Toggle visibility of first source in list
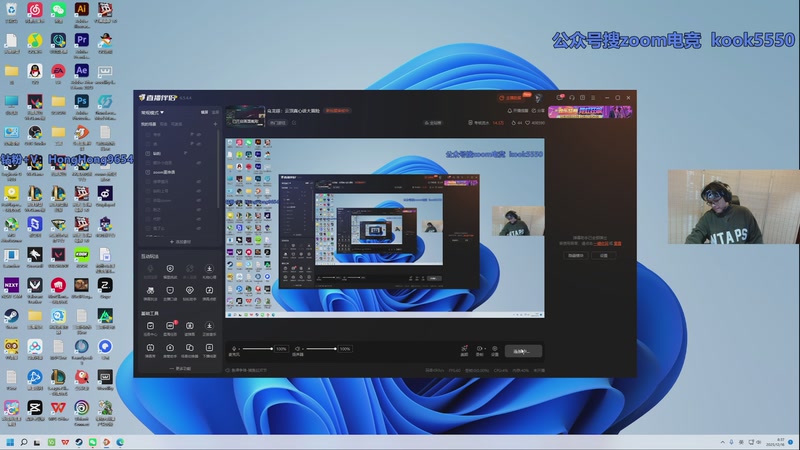The image size is (800, 450). 199,135
